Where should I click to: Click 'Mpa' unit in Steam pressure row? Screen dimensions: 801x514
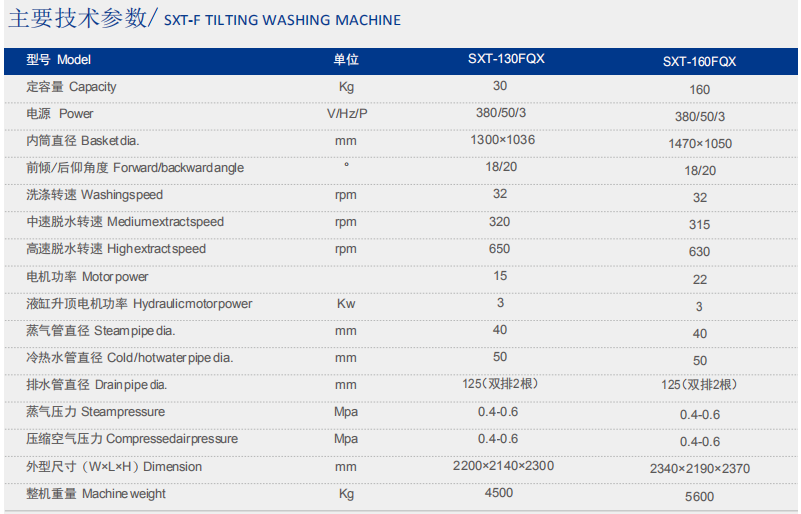[346, 412]
